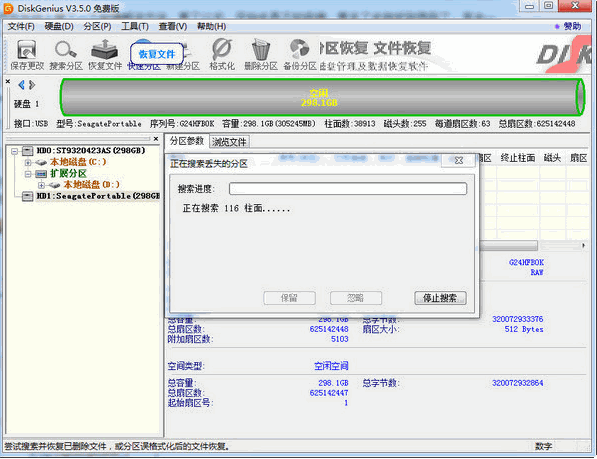
Task: Click the 忽略 button in search dialog
Action: [356, 298]
